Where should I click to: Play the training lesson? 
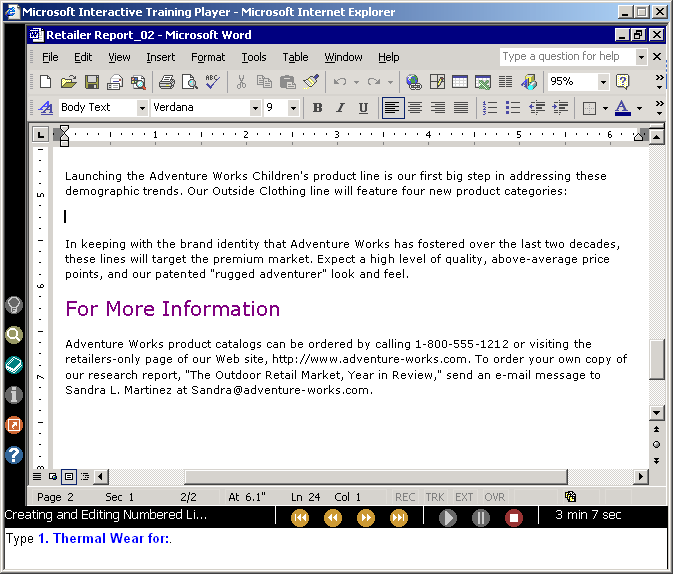(447, 518)
